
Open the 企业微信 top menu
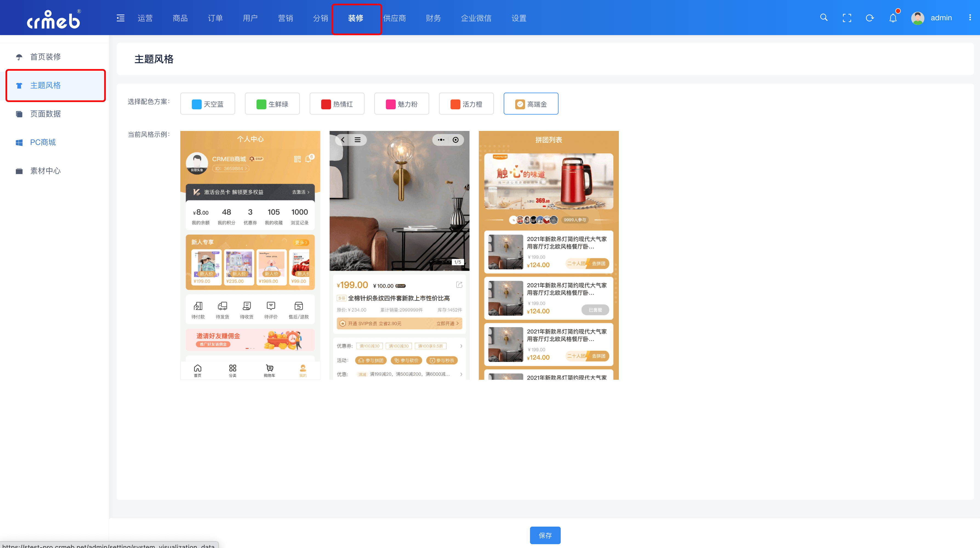tap(476, 18)
